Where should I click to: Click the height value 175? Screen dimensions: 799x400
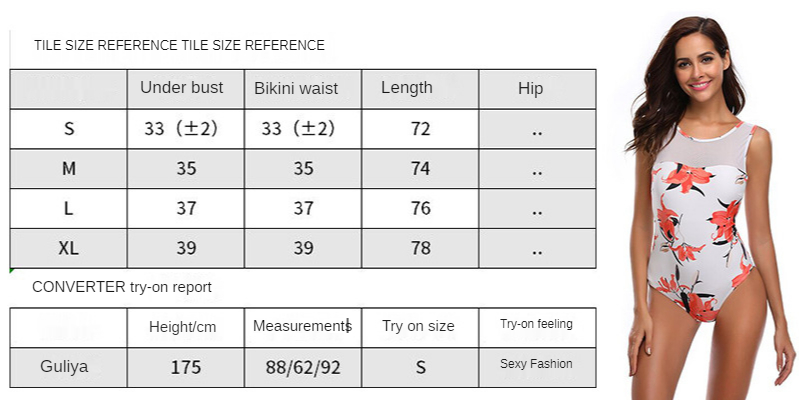(x=186, y=367)
